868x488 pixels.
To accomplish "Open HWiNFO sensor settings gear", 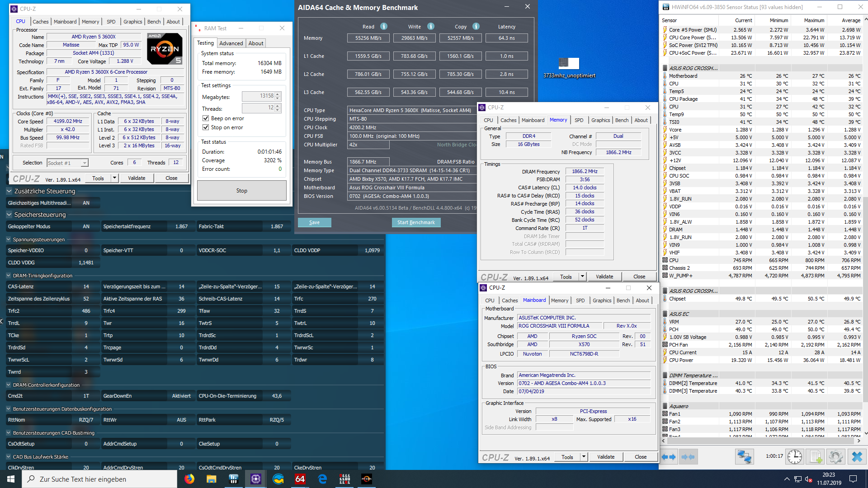I will [x=835, y=457].
